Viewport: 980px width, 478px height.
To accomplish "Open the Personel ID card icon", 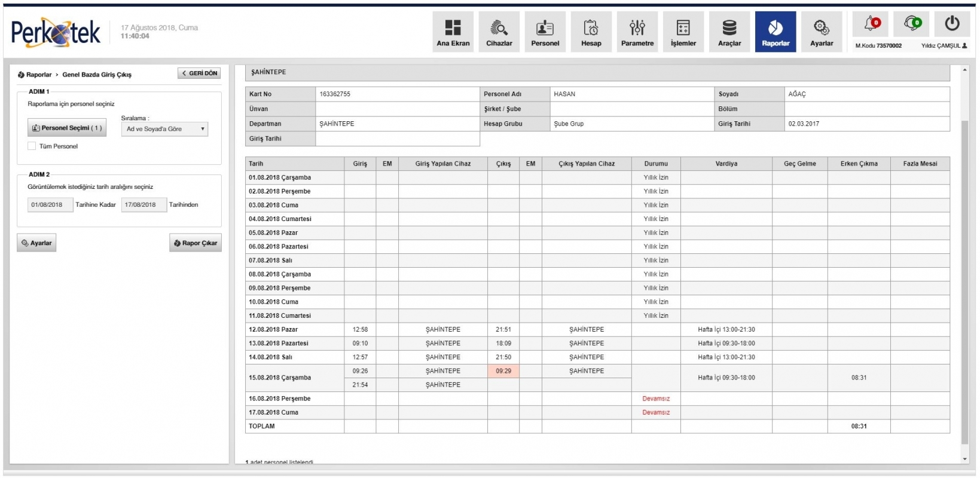I will [x=545, y=32].
